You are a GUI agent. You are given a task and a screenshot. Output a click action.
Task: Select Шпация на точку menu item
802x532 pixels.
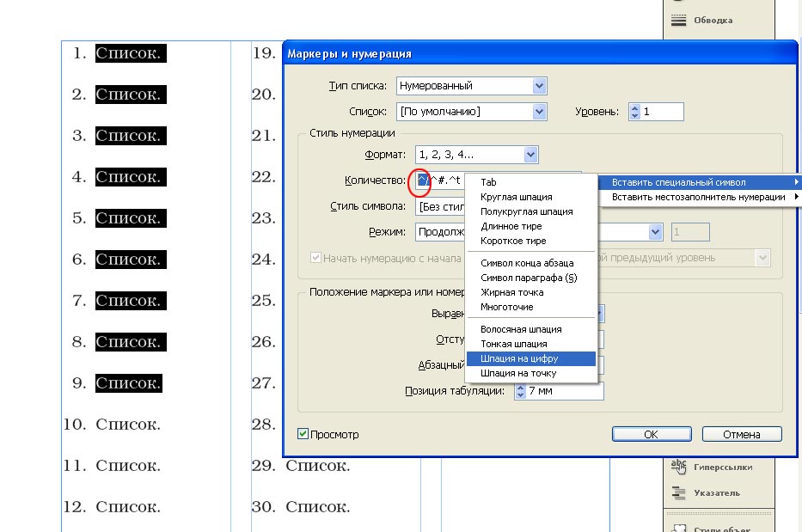531,373
